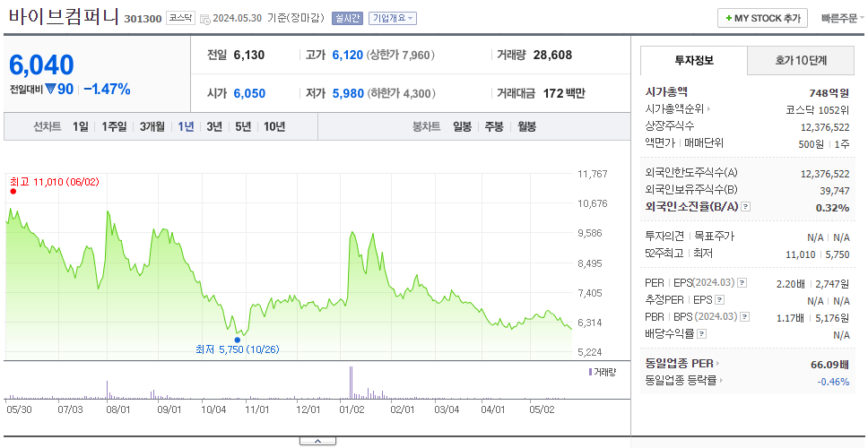Switch to the 호가10단계 tab
The image size is (868, 448).
click(x=801, y=61)
